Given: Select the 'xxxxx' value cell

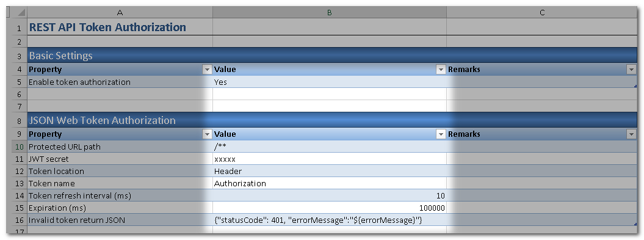Looking at the screenshot, I should coord(330,159).
